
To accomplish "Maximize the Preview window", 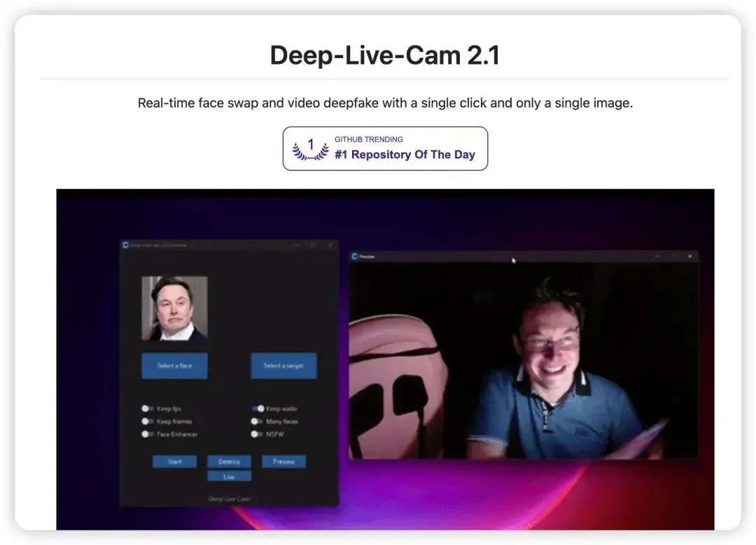I will coord(673,256).
